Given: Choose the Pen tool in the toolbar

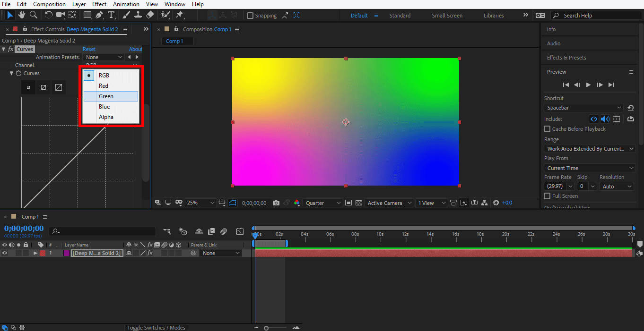Looking at the screenshot, I should [x=99, y=15].
